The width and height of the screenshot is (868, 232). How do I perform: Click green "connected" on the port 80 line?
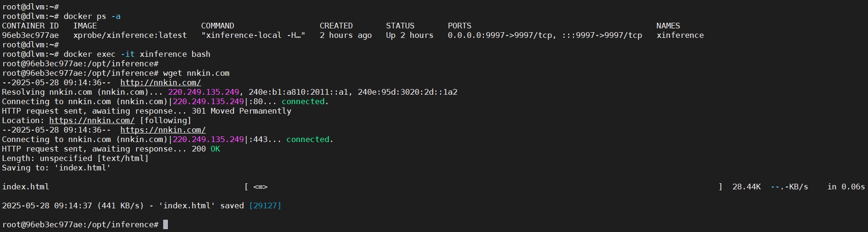(x=303, y=101)
